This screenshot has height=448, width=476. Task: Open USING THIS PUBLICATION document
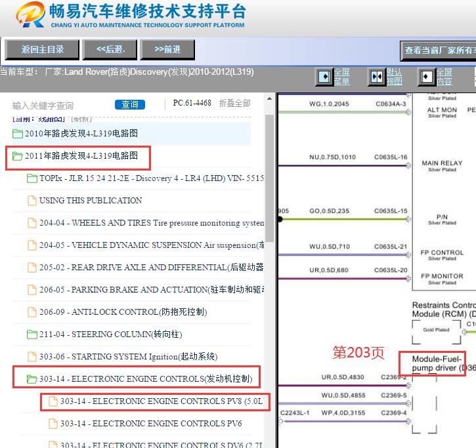click(x=91, y=201)
